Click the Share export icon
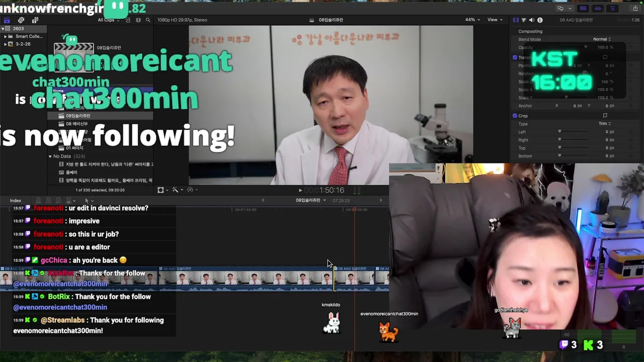The width and height of the screenshot is (644, 362). [635, 8]
